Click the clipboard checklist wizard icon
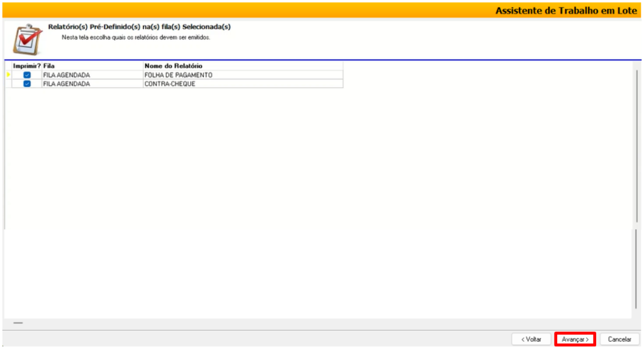644x350 pixels. (25, 40)
